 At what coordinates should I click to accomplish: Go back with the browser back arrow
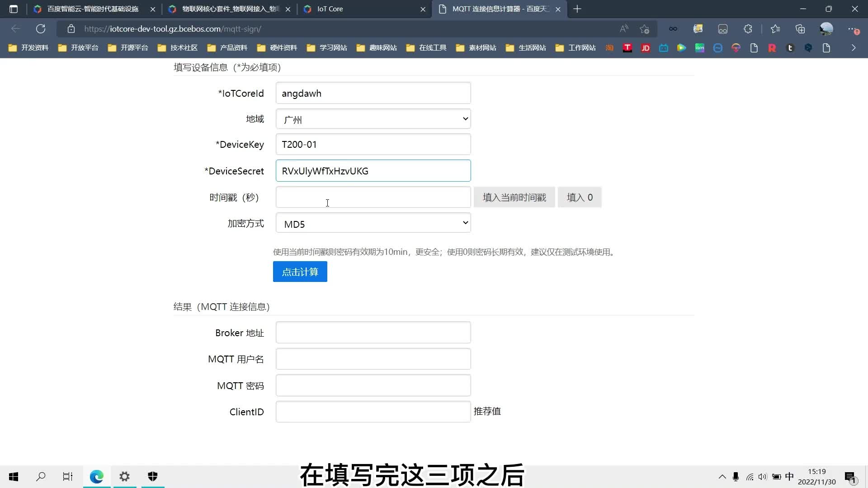pos(16,29)
